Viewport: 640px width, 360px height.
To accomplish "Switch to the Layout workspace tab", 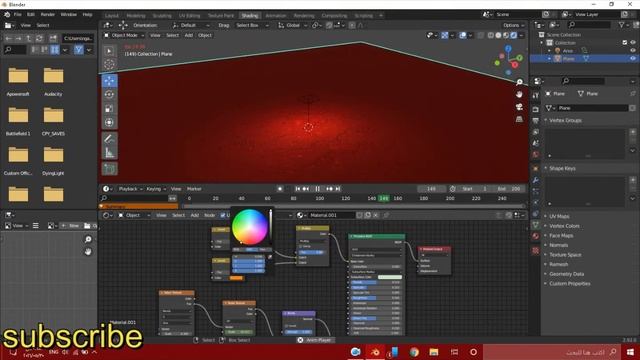I will tap(111, 16).
